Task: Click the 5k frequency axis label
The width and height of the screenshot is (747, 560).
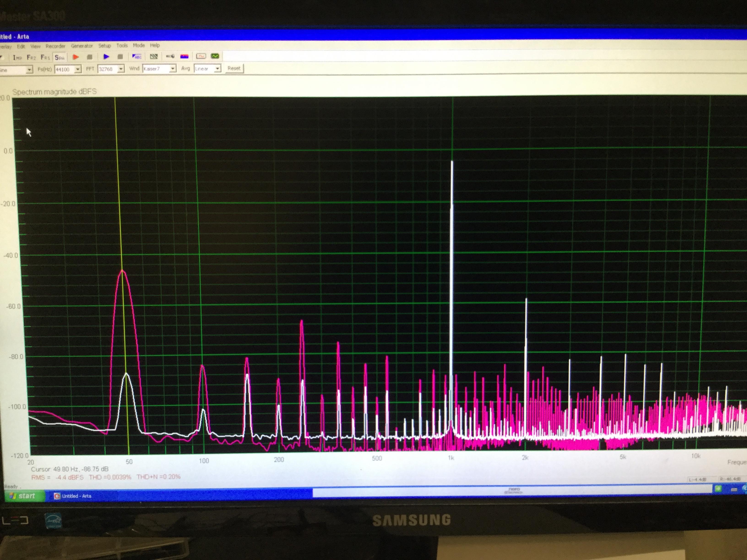Action: [x=623, y=457]
